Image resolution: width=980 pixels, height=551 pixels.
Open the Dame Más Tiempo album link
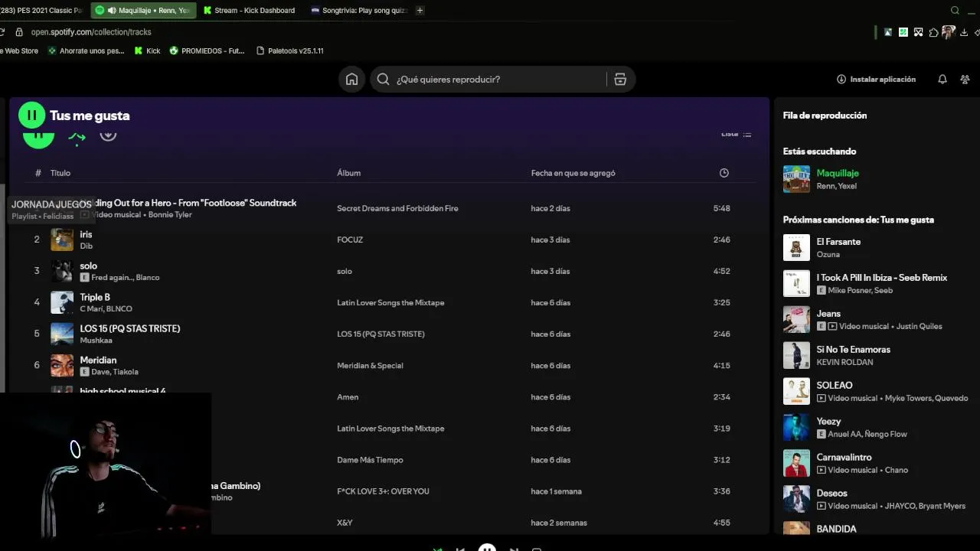(x=370, y=460)
